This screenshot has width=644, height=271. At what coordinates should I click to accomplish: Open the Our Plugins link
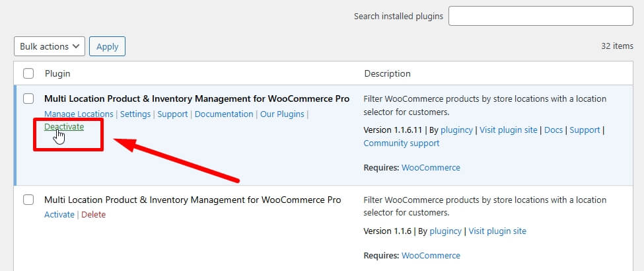point(282,114)
